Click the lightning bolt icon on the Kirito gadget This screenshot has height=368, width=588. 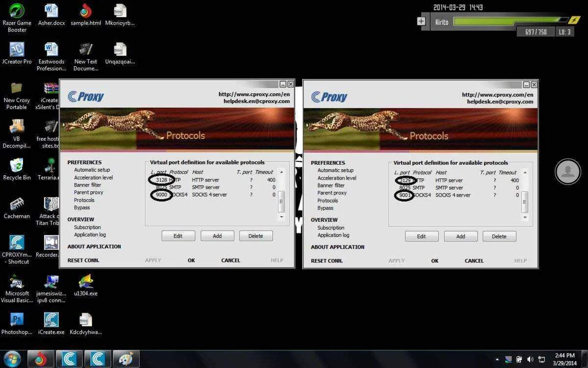(x=574, y=20)
